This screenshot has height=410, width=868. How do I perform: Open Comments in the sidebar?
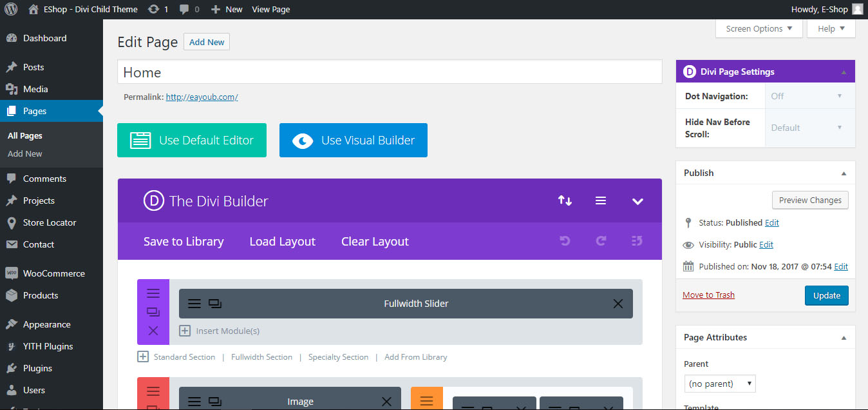[x=52, y=179]
